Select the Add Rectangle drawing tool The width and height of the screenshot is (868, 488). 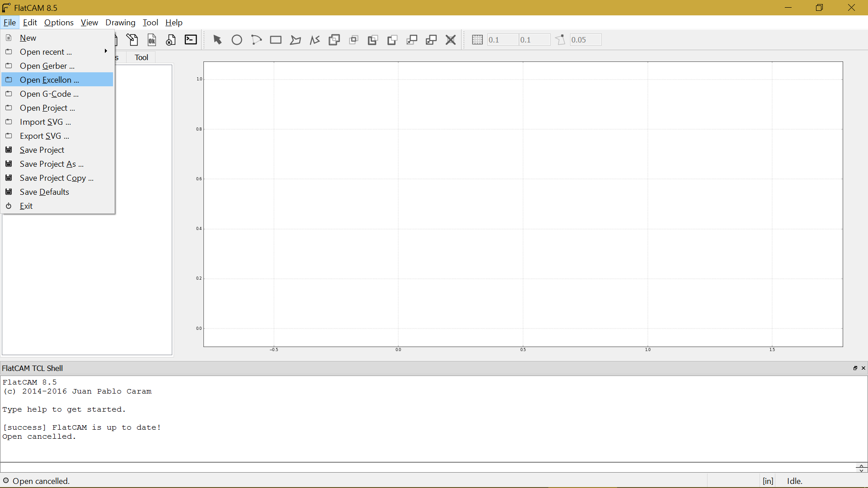tap(276, 40)
